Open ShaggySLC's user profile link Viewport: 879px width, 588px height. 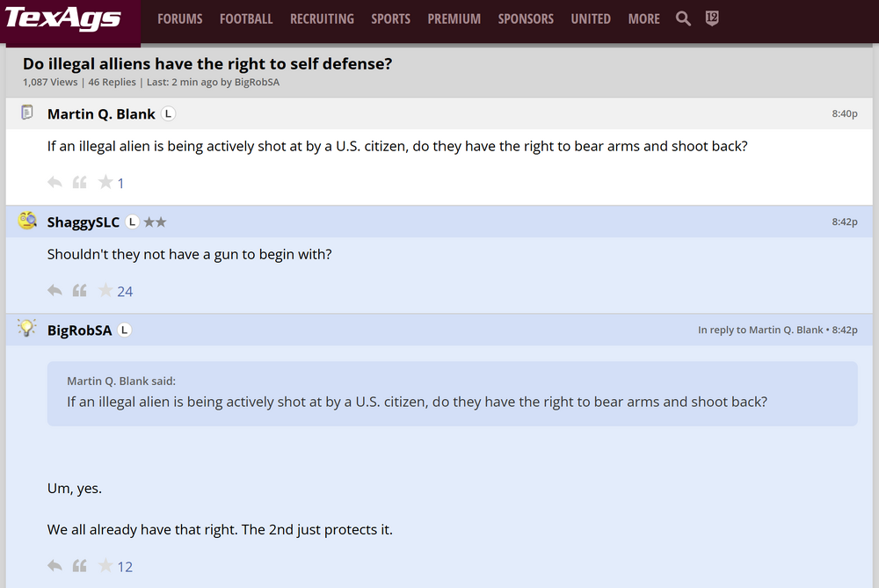84,222
